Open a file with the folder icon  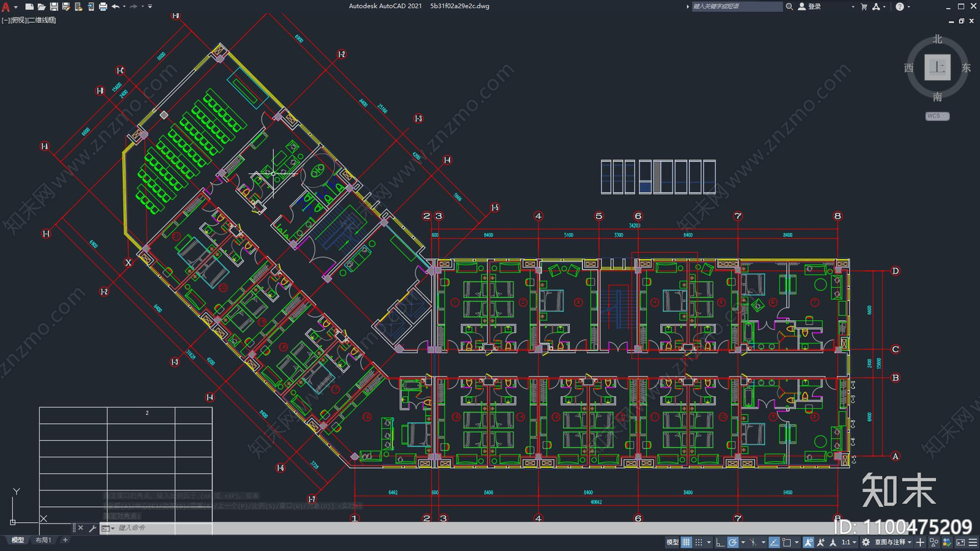click(41, 7)
